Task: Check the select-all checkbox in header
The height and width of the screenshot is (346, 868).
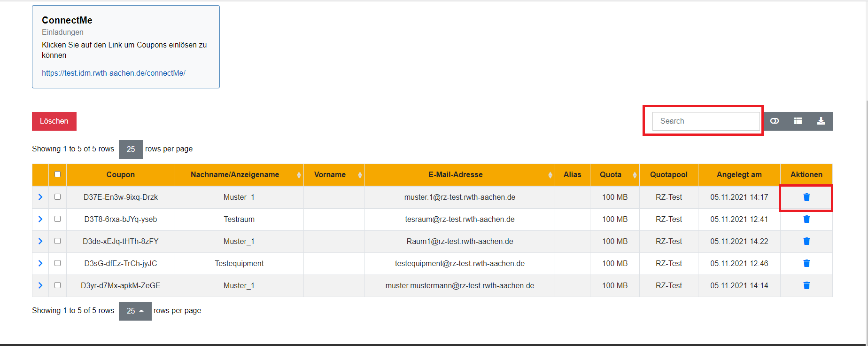Action: pos(57,174)
